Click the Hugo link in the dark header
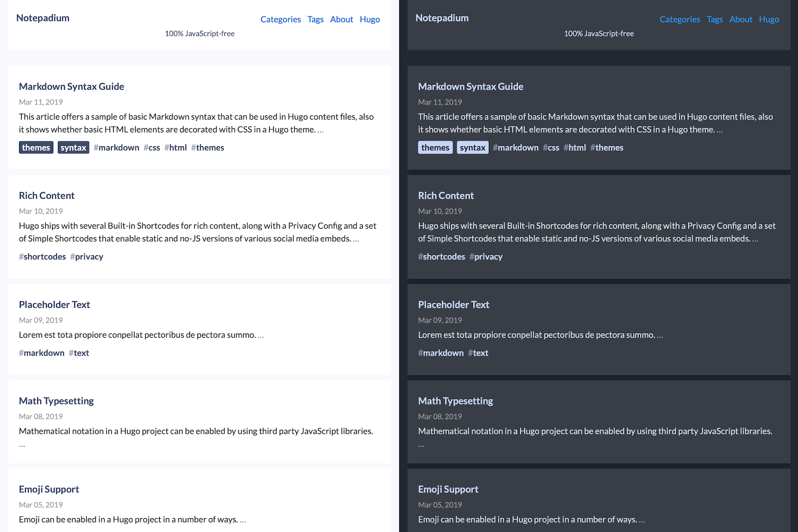798x532 pixels. click(769, 19)
